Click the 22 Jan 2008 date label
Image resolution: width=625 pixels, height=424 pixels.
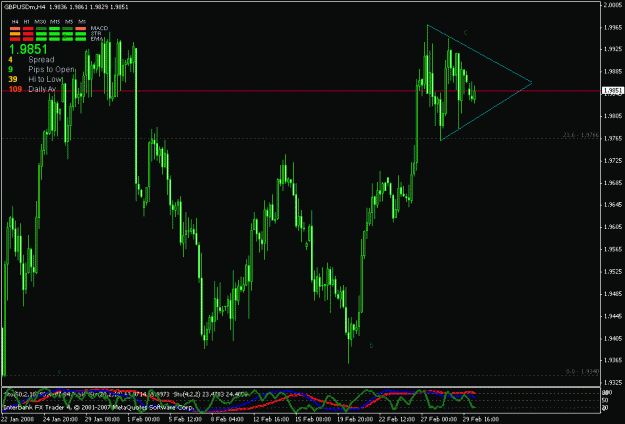click(x=17, y=419)
